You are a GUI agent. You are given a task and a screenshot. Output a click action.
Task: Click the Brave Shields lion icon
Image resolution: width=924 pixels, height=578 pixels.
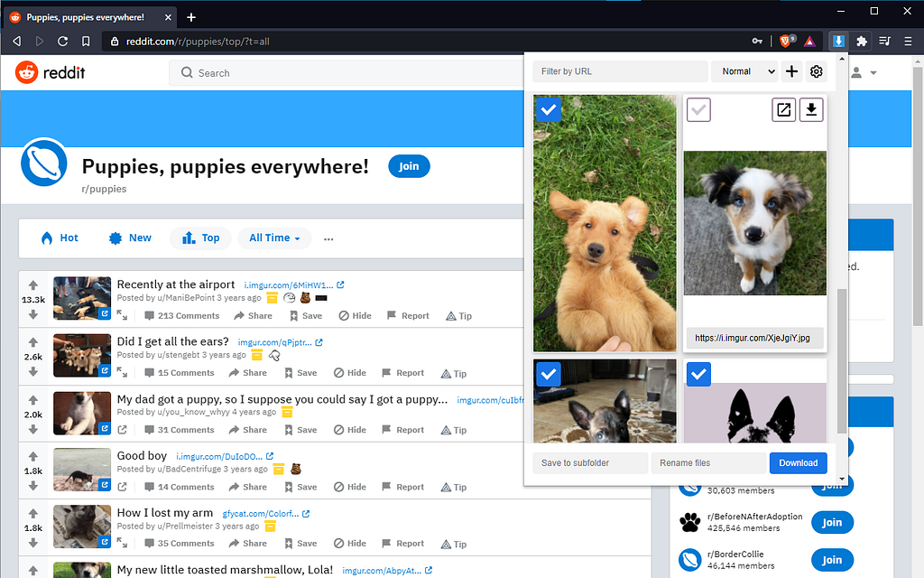point(786,42)
